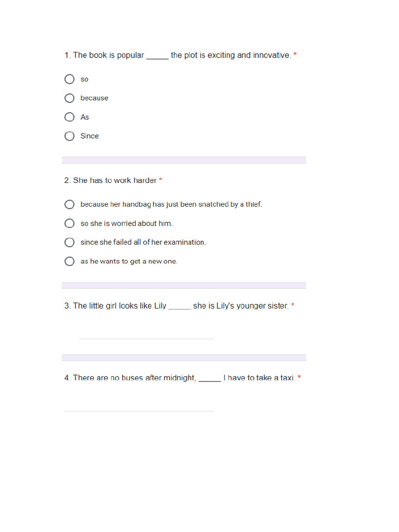The height and width of the screenshot is (532, 399).
Task: Click the required asterisk after question 3
Action: pyautogui.click(x=292, y=306)
